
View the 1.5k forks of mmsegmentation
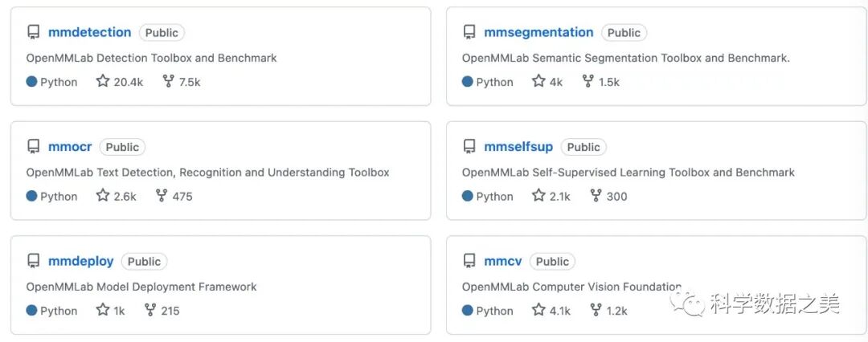609,82
